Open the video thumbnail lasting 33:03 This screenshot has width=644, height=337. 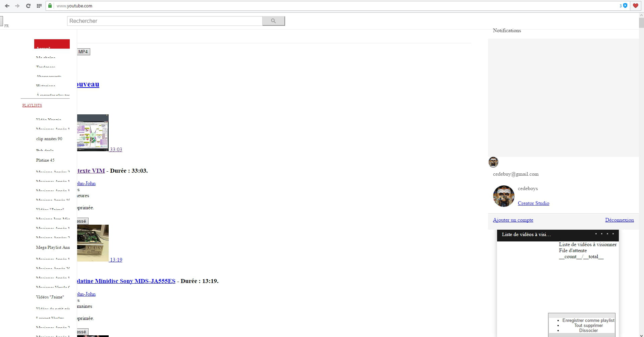tap(93, 133)
